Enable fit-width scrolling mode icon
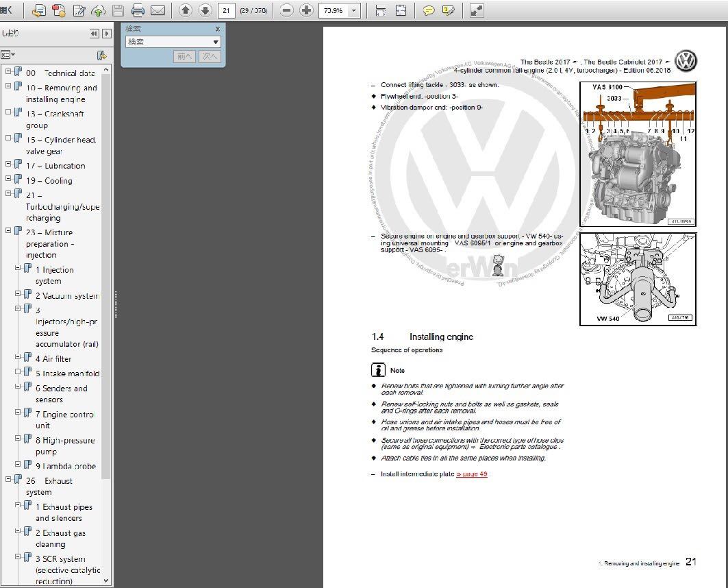Viewport: 728px width, 588px height. click(380, 10)
